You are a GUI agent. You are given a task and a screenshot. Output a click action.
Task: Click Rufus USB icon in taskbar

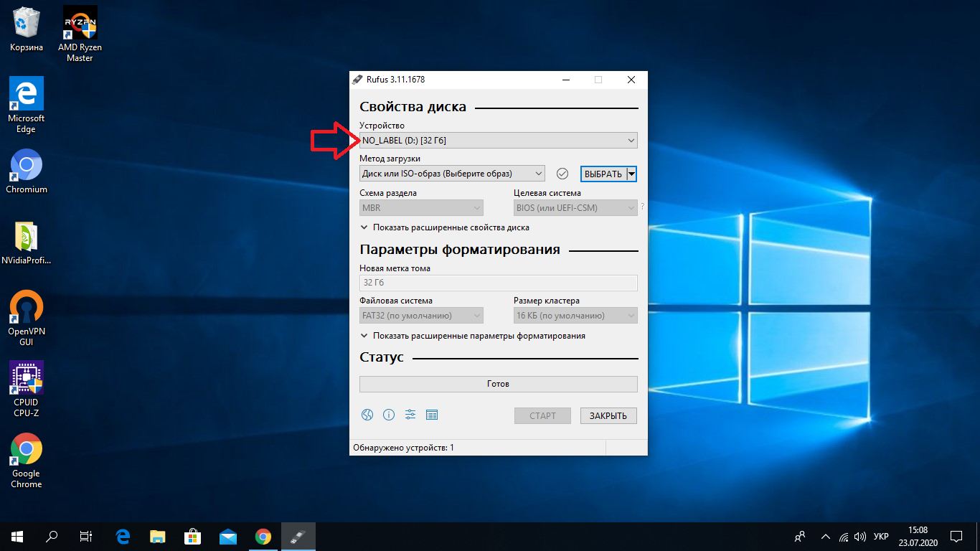pyautogui.click(x=298, y=537)
